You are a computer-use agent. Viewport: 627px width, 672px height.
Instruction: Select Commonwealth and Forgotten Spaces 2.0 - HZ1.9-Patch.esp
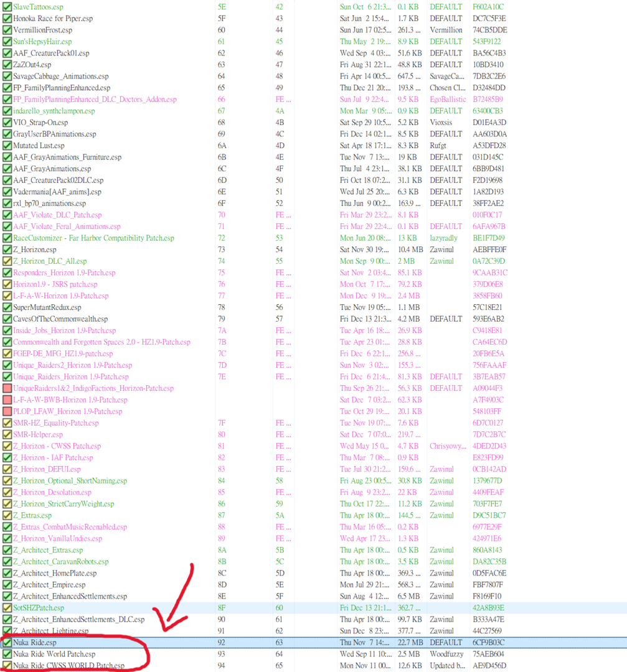(101, 342)
